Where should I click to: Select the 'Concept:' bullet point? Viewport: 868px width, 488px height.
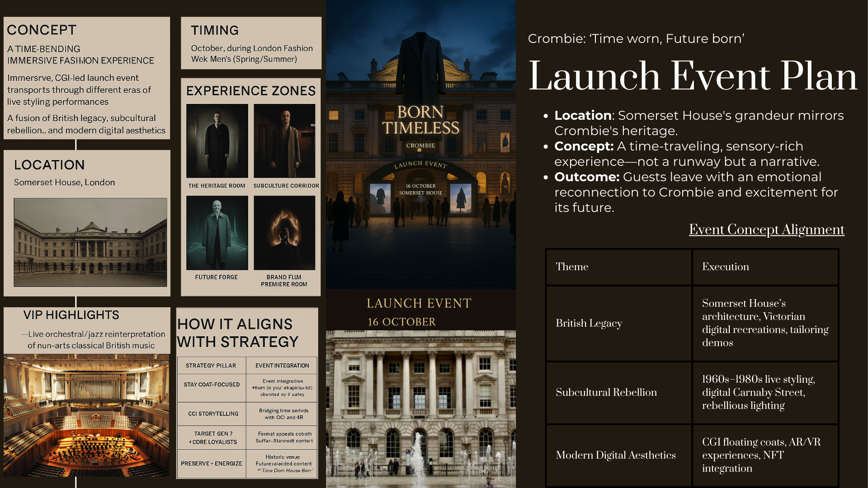tap(687, 154)
